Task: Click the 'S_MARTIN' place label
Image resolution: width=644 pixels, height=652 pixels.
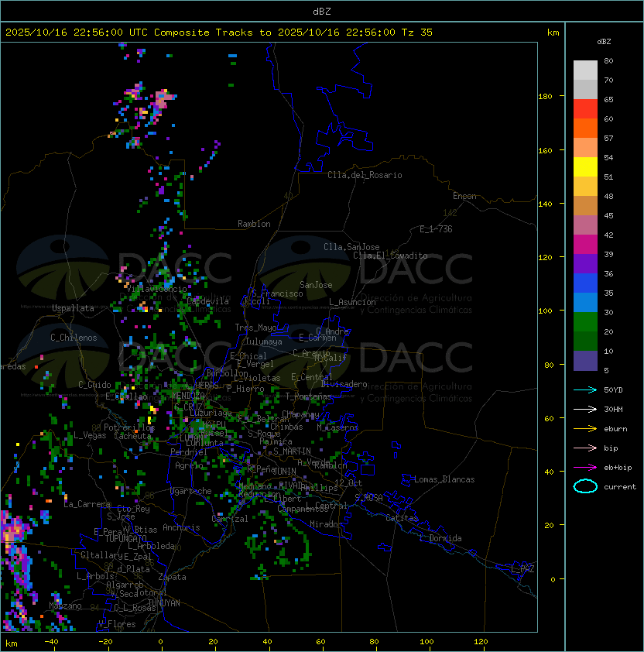Action: [292, 451]
